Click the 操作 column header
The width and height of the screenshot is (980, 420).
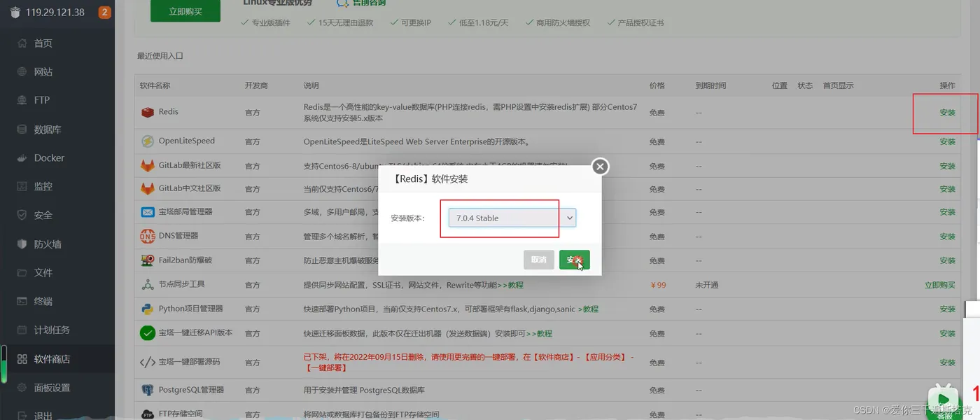coord(947,85)
